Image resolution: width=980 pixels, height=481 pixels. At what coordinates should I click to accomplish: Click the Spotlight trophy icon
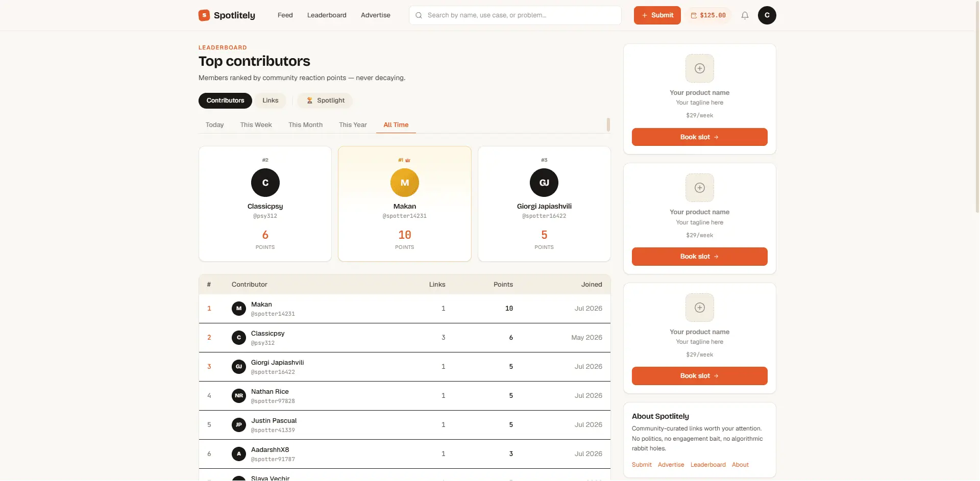tap(309, 100)
